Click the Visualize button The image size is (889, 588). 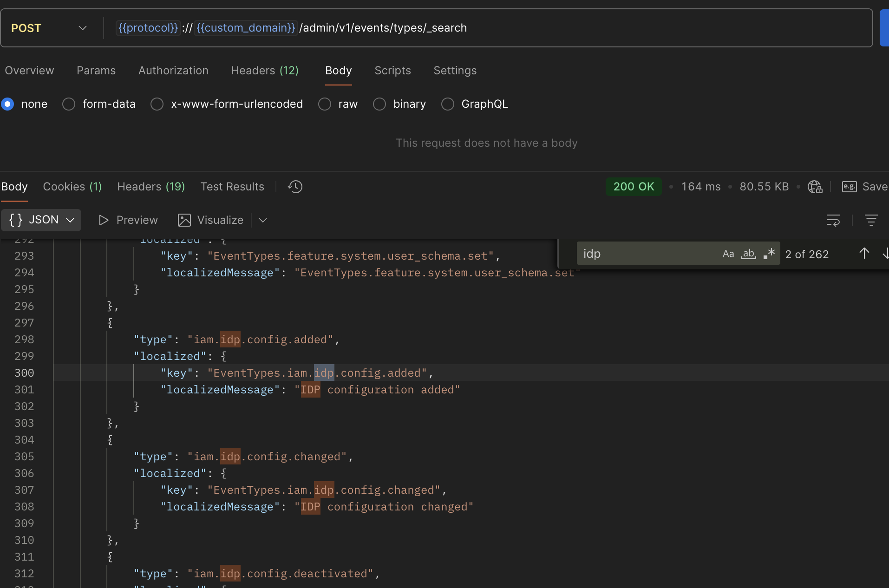(x=210, y=220)
